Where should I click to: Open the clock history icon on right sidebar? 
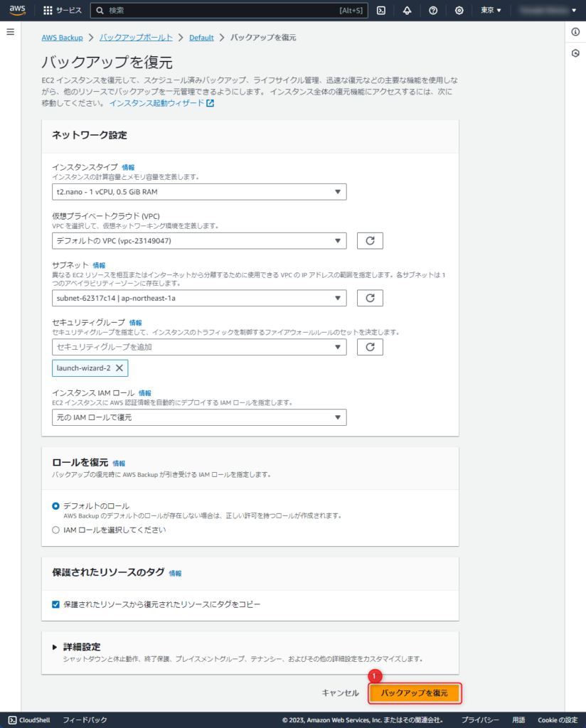(x=575, y=53)
